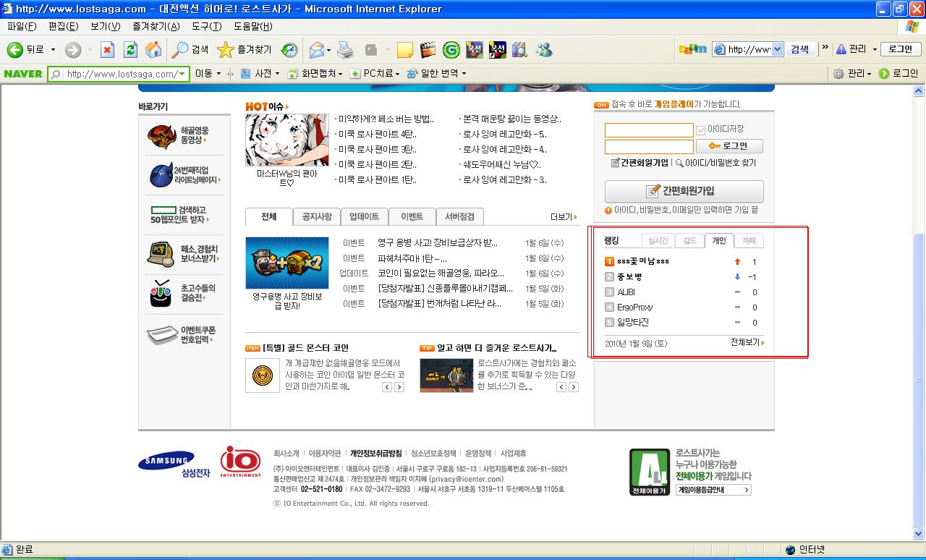The image size is (926, 560).
Task: Click the password input field in login box
Action: (x=649, y=147)
